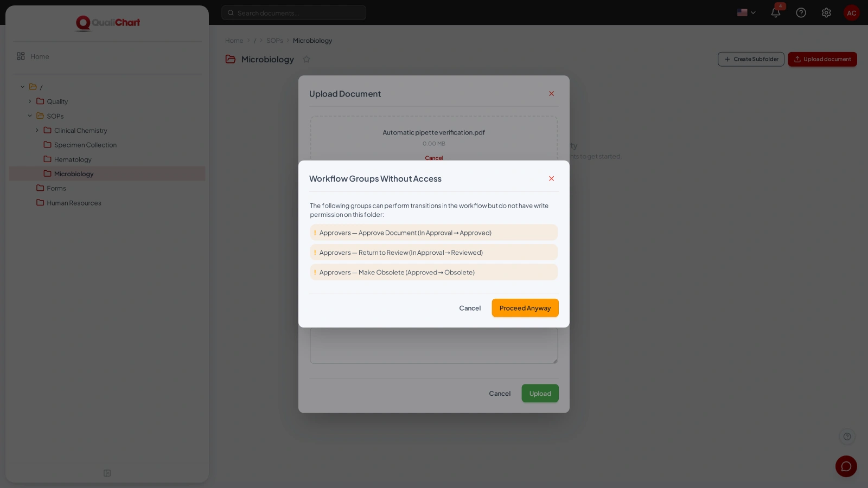Collapse the SOPs folder chevron
868x488 pixels.
click(x=30, y=115)
